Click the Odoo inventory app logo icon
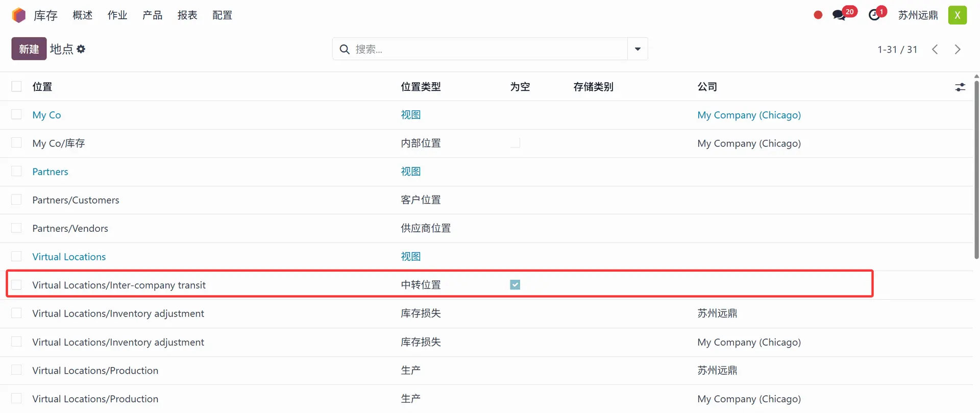The image size is (980, 413). coord(19,15)
